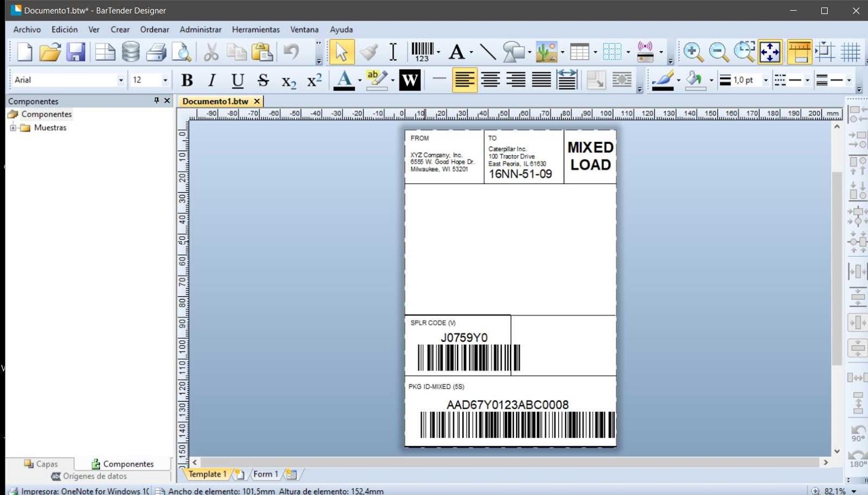Select the picture object tool

547,52
